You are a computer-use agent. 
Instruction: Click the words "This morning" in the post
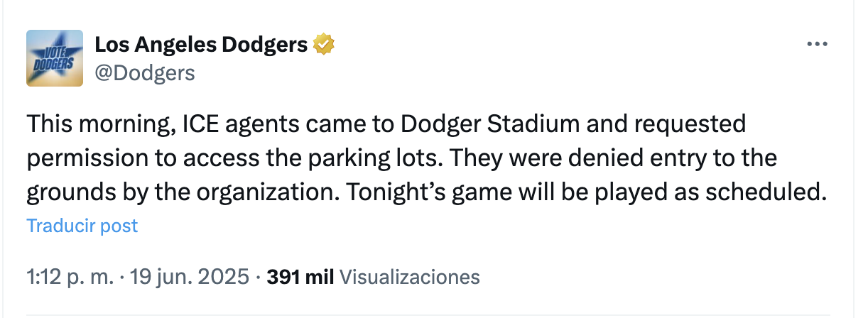(97, 124)
